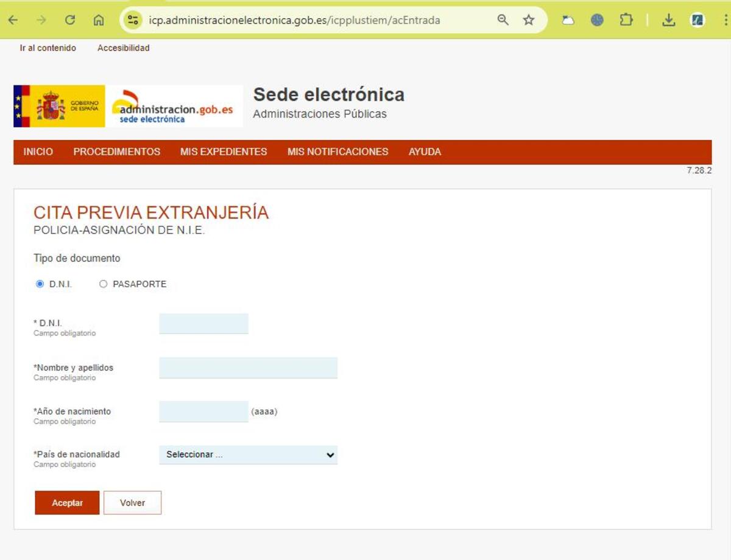This screenshot has width=731, height=560.
Task: Open the downloads icon
Action: (x=669, y=20)
